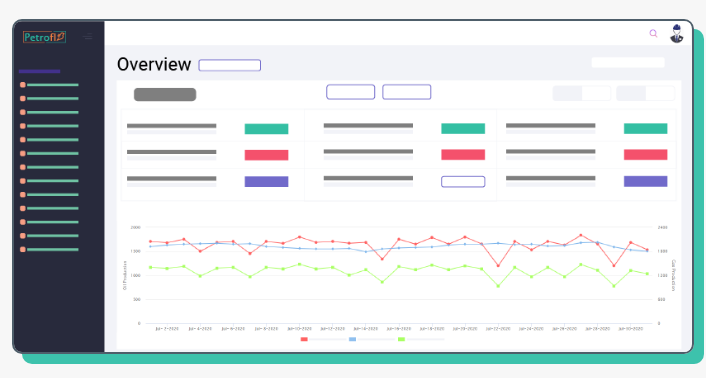Select the third green sidebar menu entry
The height and width of the screenshot is (378, 706).
53,112
